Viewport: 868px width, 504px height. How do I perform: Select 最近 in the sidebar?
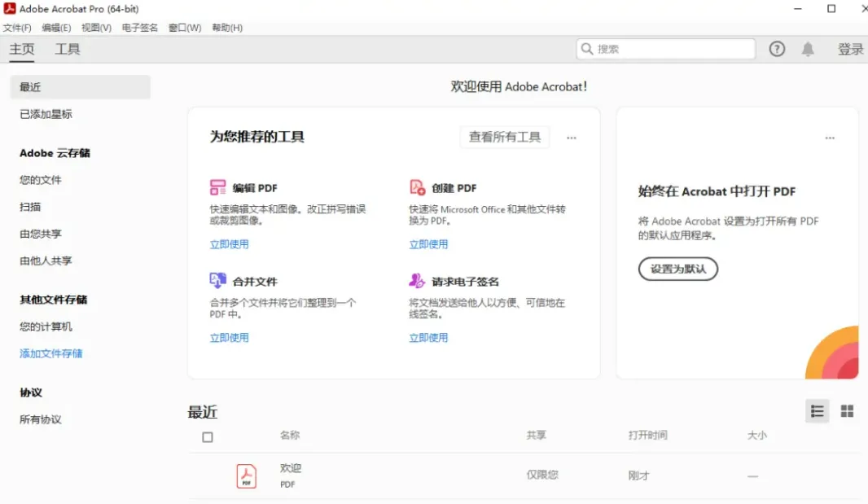coord(81,87)
